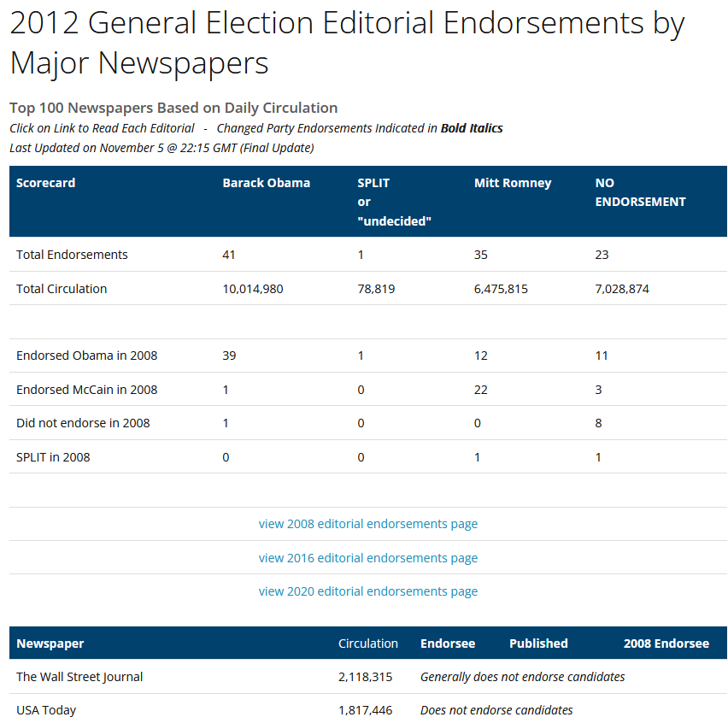
Task: Select the Endorsee column header
Action: click(x=448, y=644)
